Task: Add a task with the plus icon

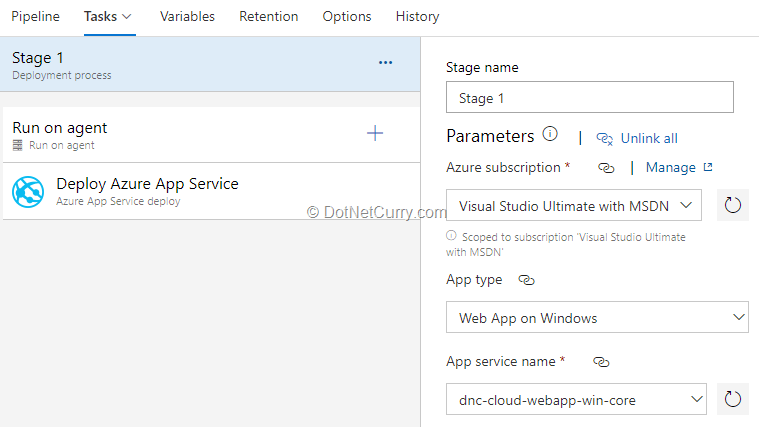Action: pos(375,133)
